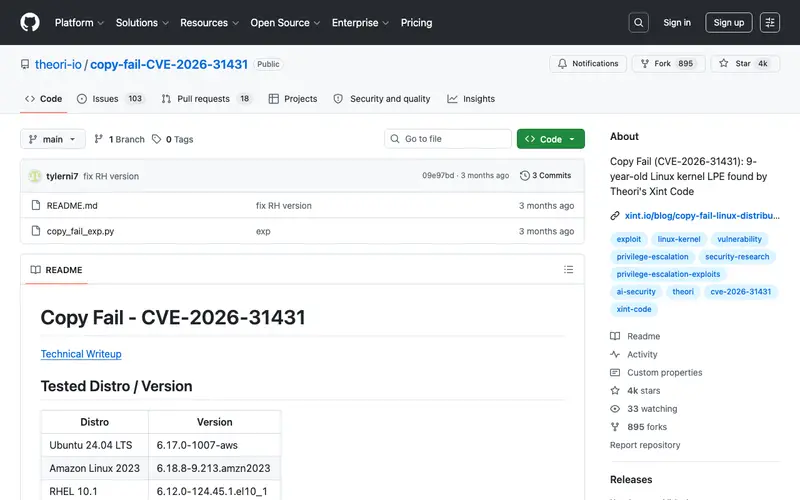Viewport: 800px width, 500px height.
Task: Click tylerni7 avatar image
Action: [x=35, y=176]
